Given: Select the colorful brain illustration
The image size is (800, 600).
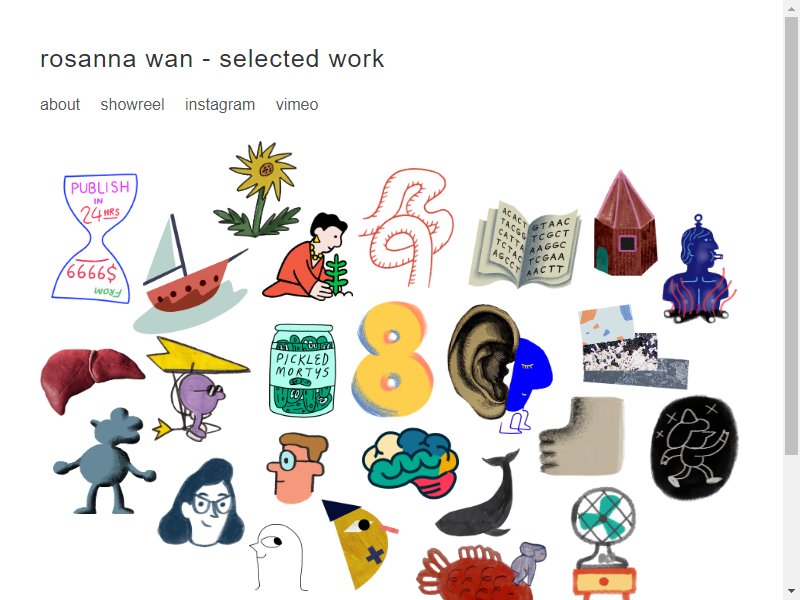Looking at the screenshot, I should (410, 463).
